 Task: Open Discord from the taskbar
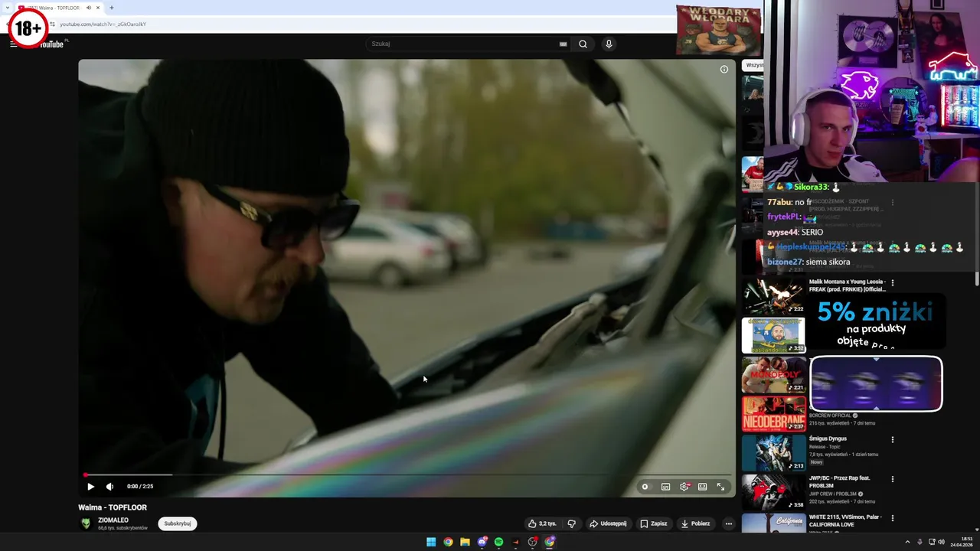coord(482,542)
